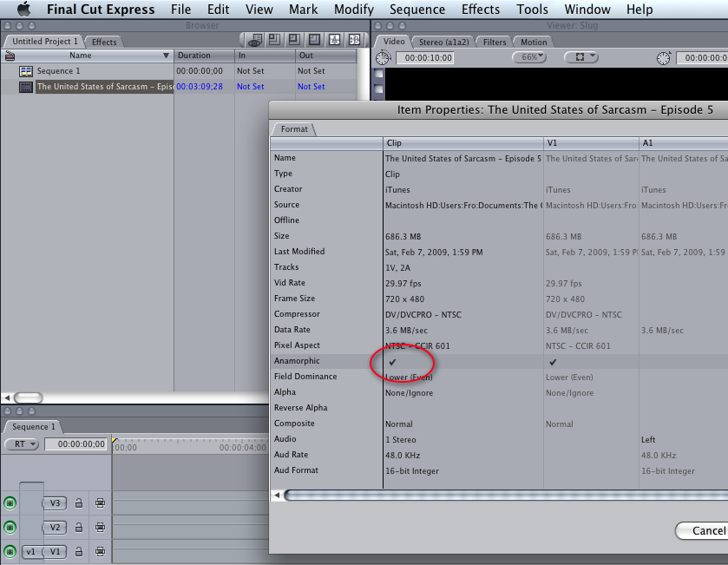Click the lower small square at Viewer left edge

click(379, 89)
